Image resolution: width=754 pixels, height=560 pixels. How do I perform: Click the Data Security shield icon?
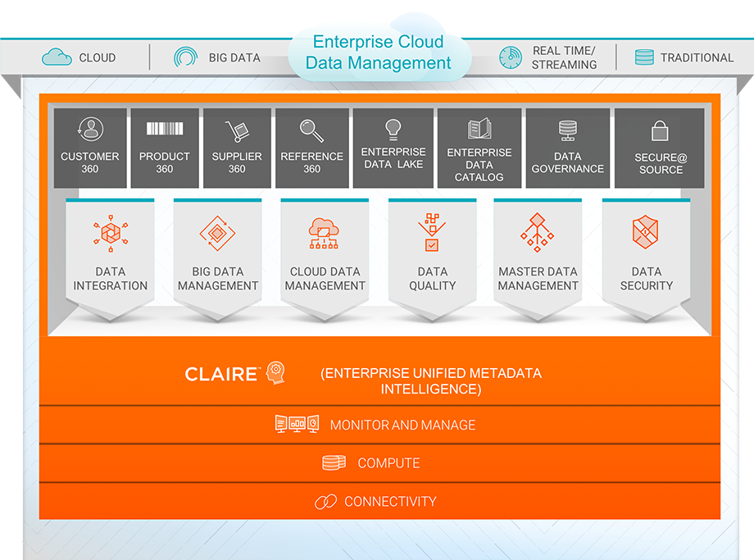coord(645,232)
